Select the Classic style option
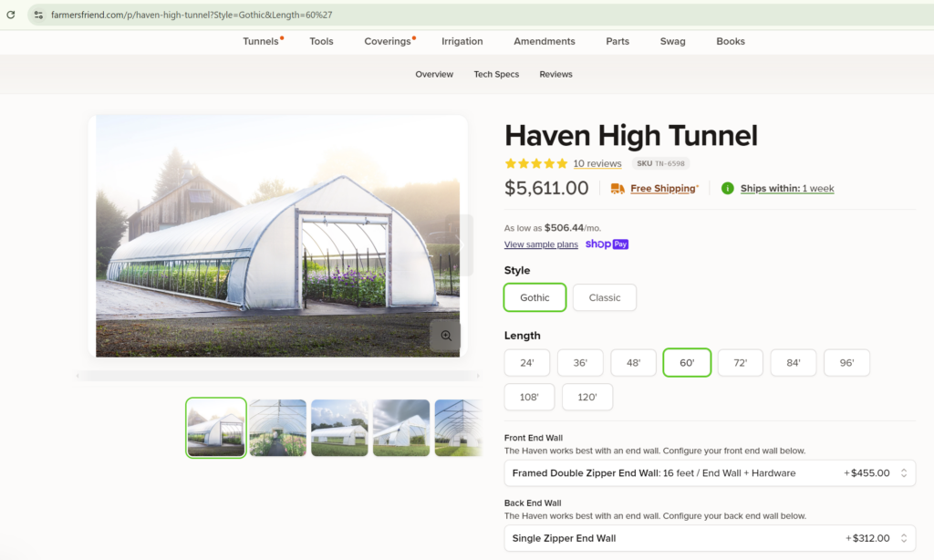The width and height of the screenshot is (934, 560). point(605,297)
